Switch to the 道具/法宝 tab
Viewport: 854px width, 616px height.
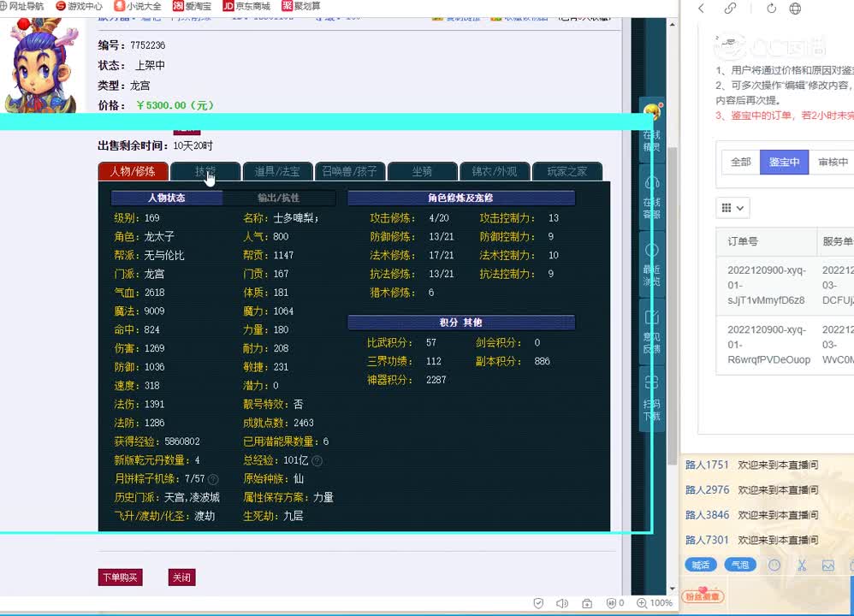tap(278, 171)
